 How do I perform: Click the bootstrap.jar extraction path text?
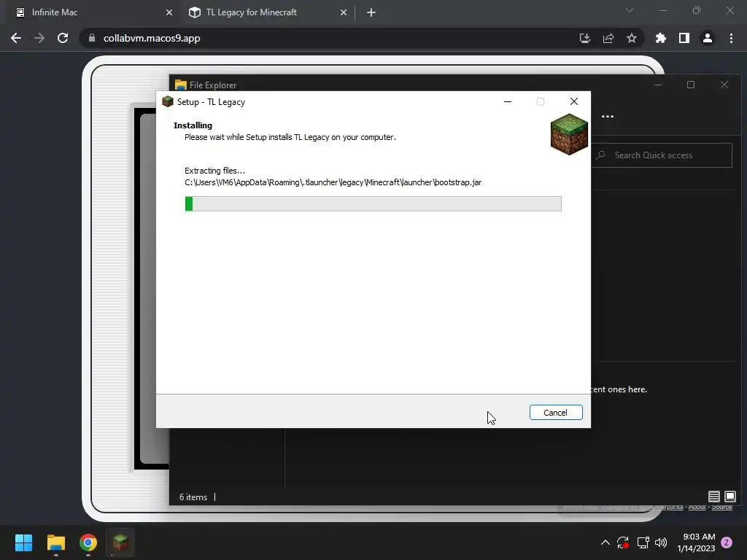tap(333, 182)
